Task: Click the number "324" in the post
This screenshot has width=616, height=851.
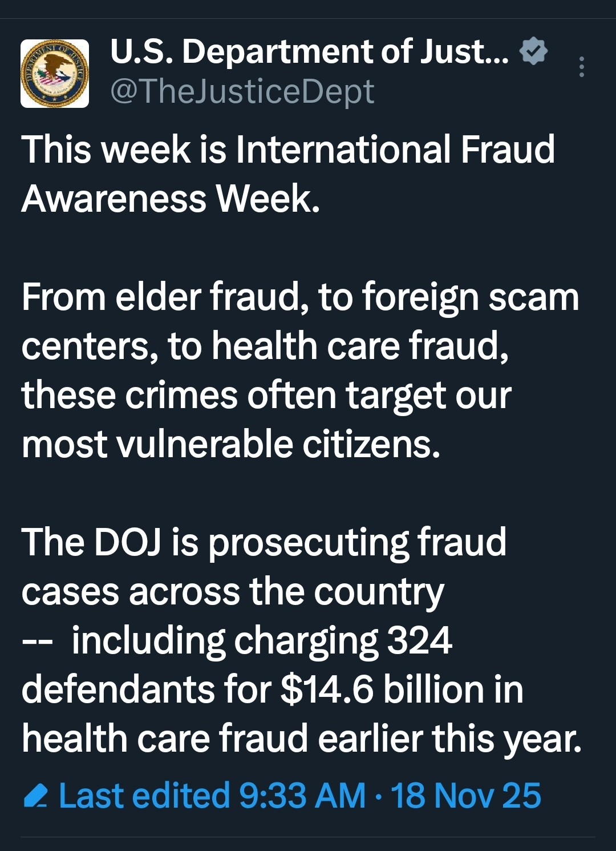Action: coord(419,640)
